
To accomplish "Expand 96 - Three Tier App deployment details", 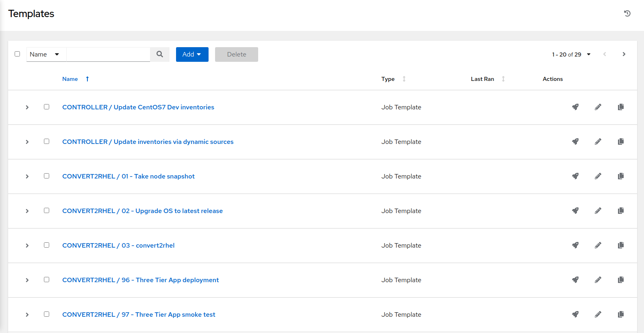I will (27, 280).
